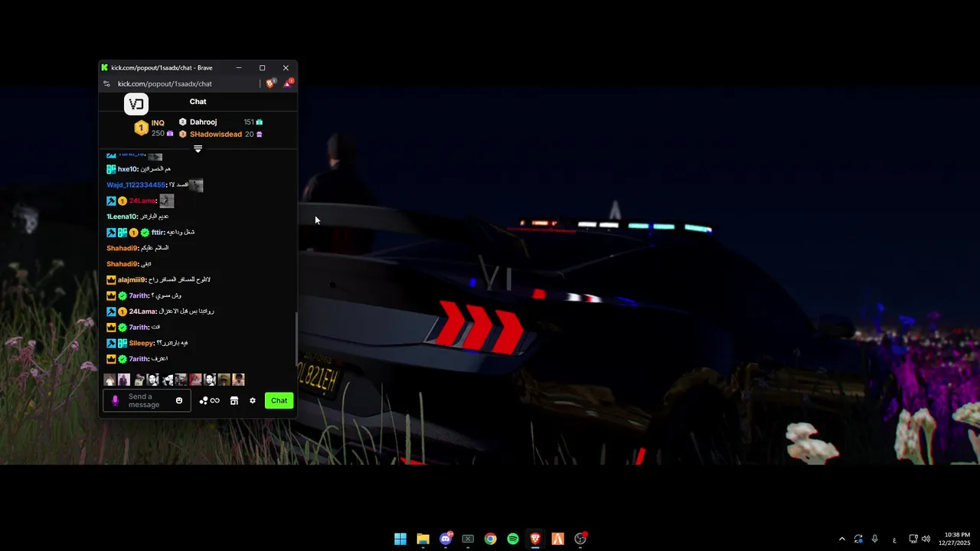The height and width of the screenshot is (551, 980).
Task: Open the Windows Start menu
Action: 400,539
